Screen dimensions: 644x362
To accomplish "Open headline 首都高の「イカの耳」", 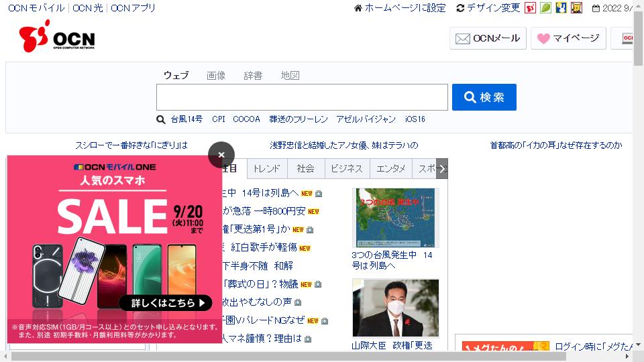I will tap(556, 145).
